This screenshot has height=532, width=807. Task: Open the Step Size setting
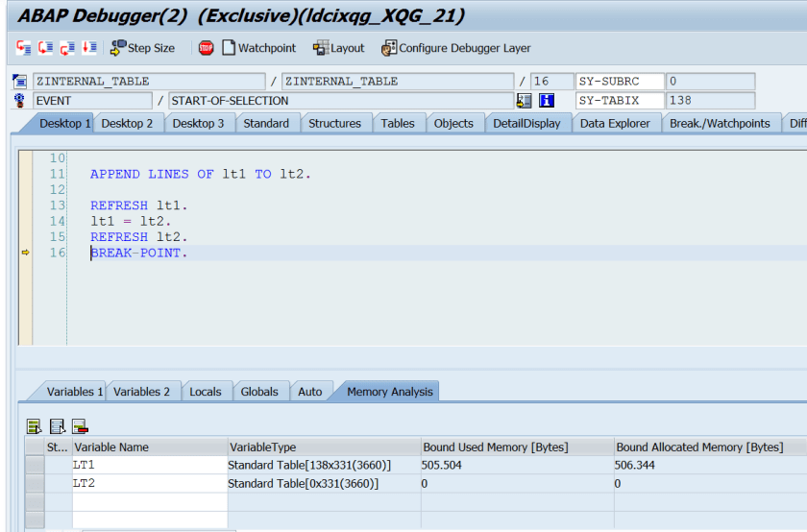[142, 48]
